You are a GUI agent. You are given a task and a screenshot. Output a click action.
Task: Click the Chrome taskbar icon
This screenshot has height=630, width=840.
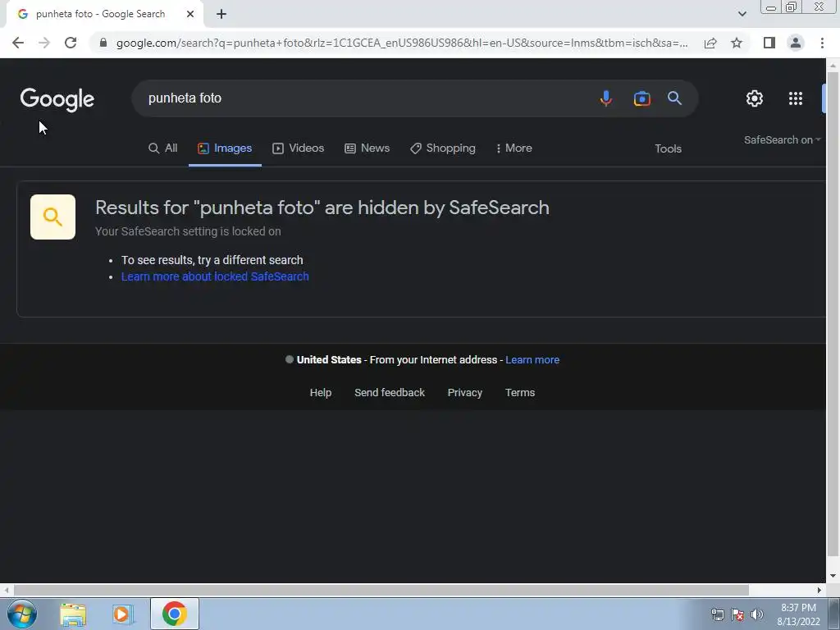click(x=174, y=614)
